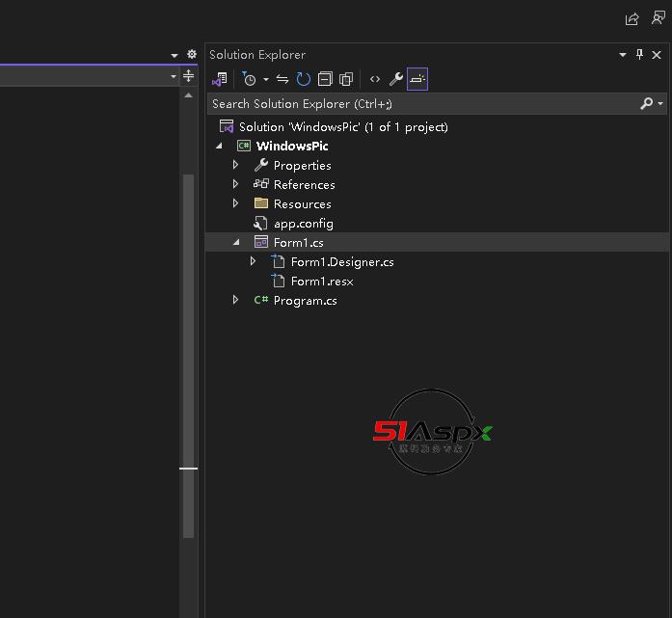Open Properties via the wrench toolbar icon
672x618 pixels.
396,79
